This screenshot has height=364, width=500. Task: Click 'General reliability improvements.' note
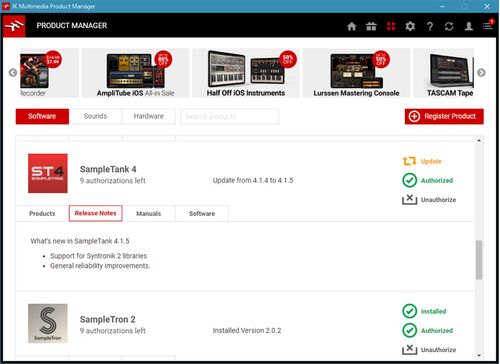[100, 266]
